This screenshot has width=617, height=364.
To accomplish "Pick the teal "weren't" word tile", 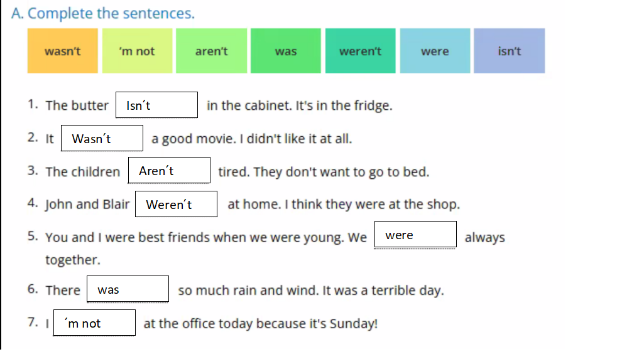I will coord(360,51).
